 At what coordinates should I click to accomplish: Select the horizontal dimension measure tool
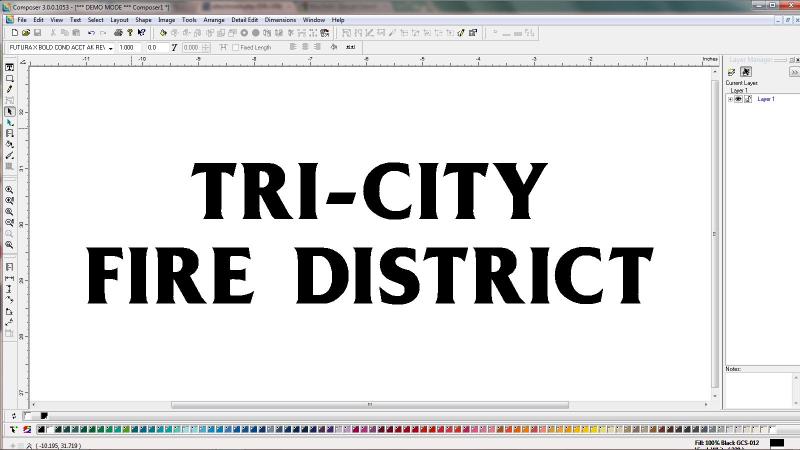click(x=9, y=278)
